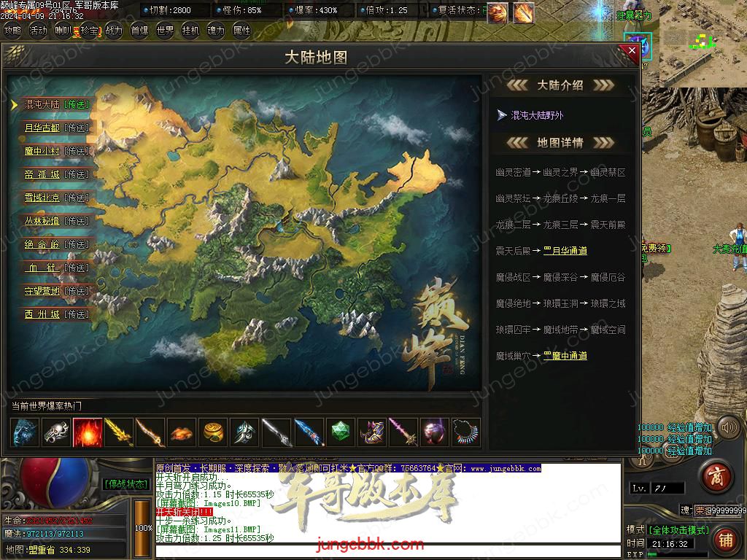Open the 喇叭 menu button
Screen dimensions: 747x560
(x=63, y=31)
